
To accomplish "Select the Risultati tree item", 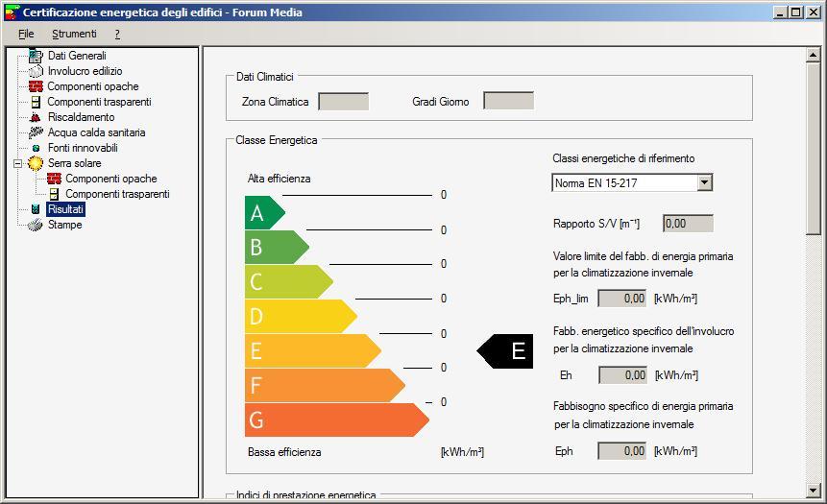I will pyautogui.click(x=65, y=209).
